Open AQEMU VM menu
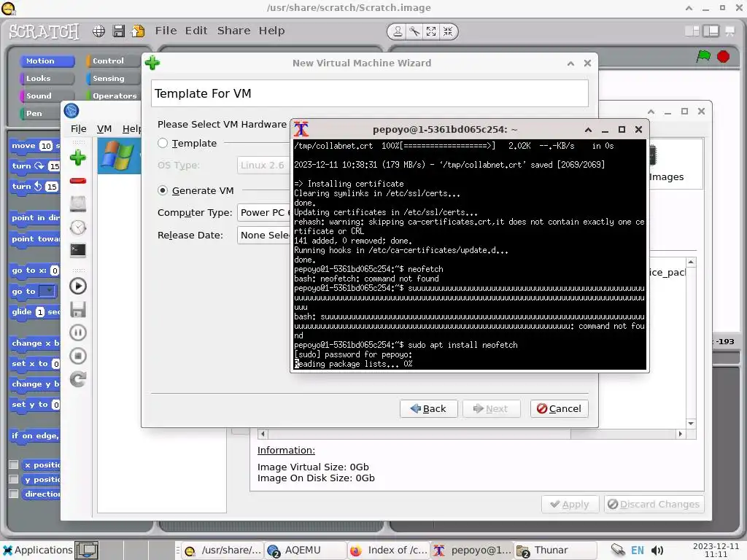Viewport: 747px width, 560px height. pyautogui.click(x=104, y=129)
